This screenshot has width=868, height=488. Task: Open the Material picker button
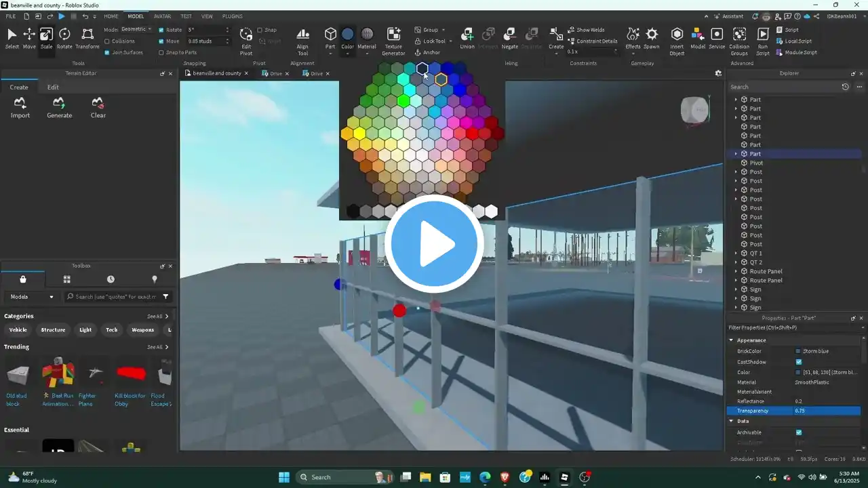point(367,39)
